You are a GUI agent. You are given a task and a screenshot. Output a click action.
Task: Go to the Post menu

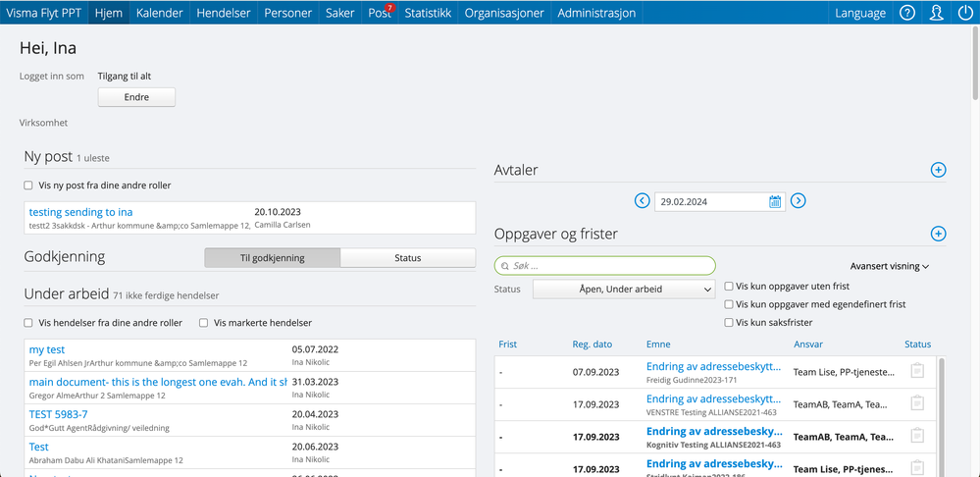click(x=379, y=13)
